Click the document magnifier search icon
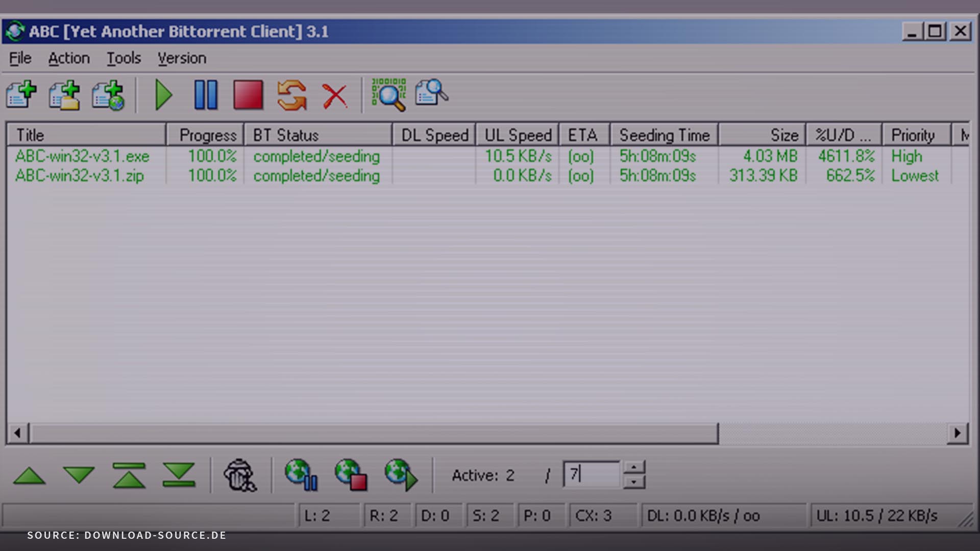Viewport: 980px width, 551px height. click(432, 92)
